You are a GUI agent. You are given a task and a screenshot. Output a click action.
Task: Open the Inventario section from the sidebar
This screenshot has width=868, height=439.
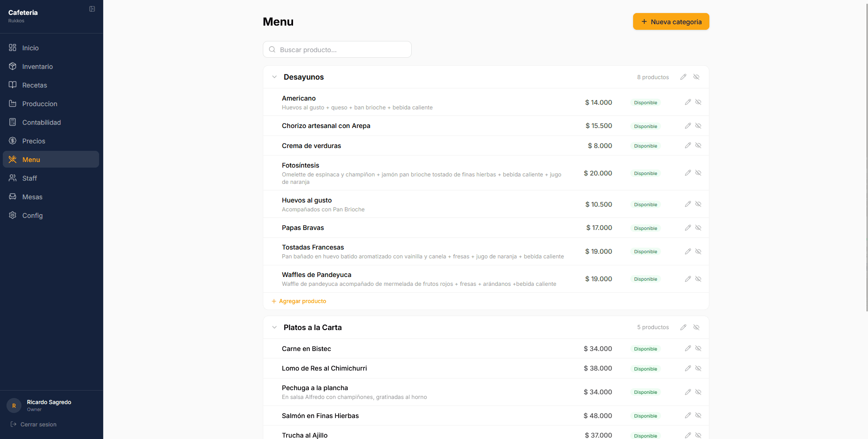(37, 66)
